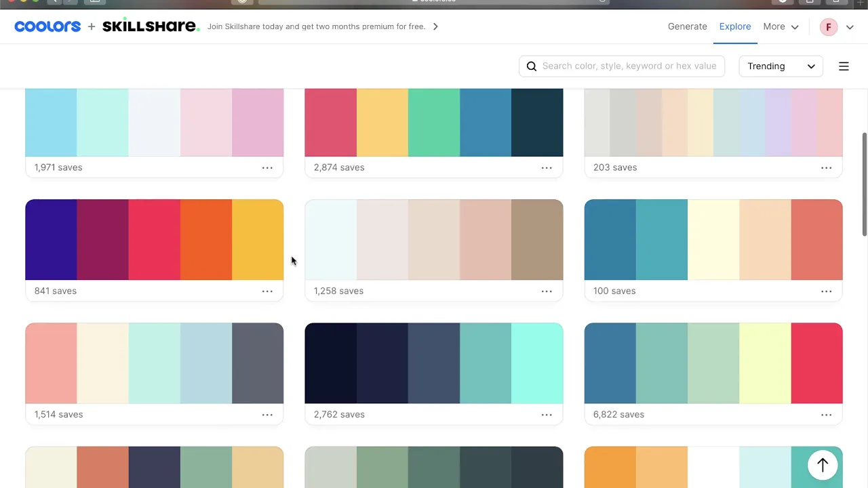Select the red swatch in the 6,822 saves palette
This screenshot has height=488, width=868.
[816, 363]
